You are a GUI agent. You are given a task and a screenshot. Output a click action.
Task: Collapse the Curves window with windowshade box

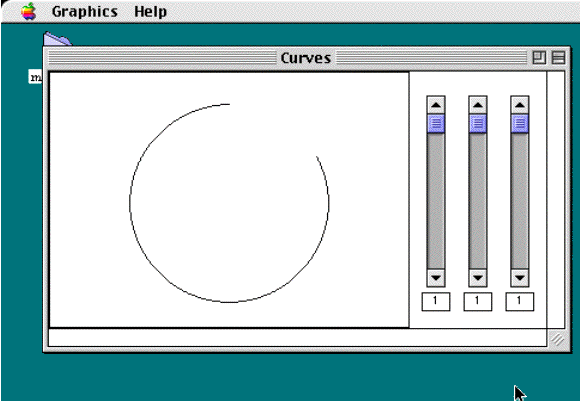click(558, 58)
